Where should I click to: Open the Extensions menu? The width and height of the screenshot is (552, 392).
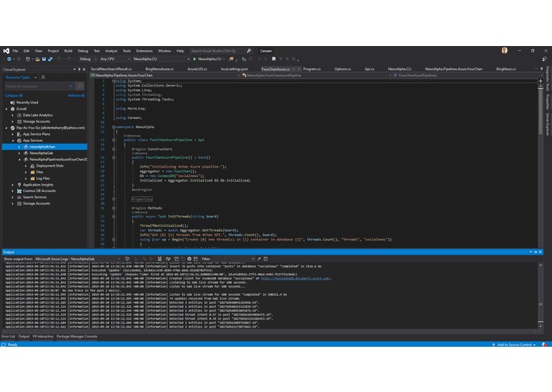coord(145,51)
